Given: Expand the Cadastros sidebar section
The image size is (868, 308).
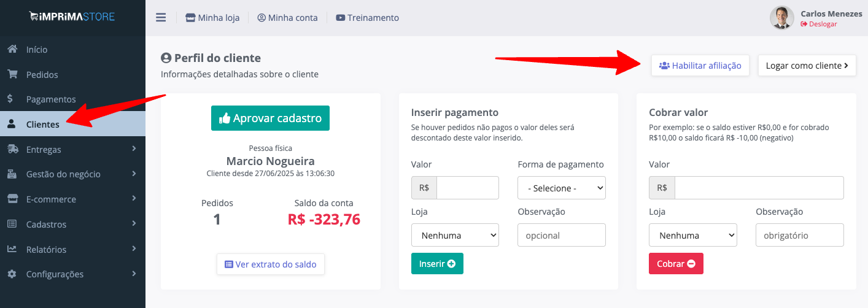Looking at the screenshot, I should [x=72, y=225].
